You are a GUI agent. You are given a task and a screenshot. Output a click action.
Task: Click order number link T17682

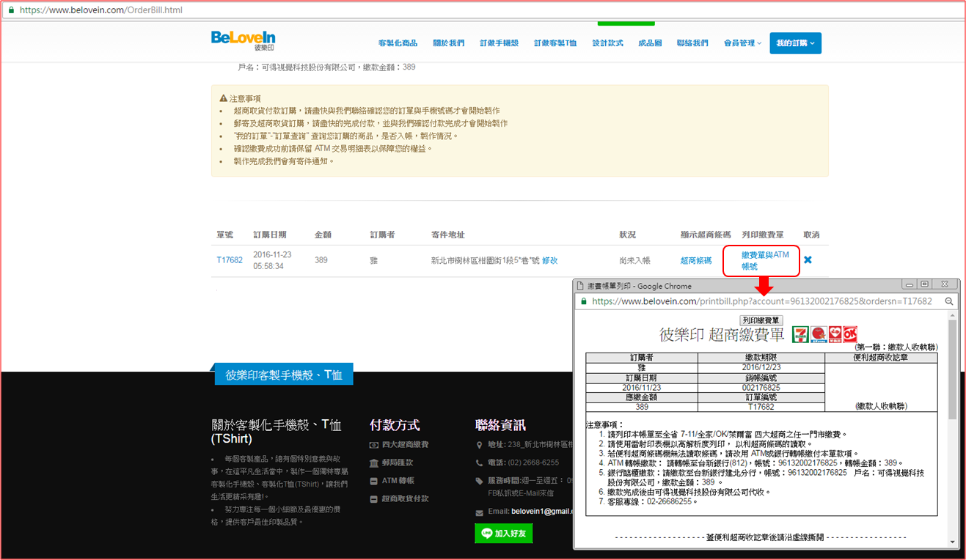[230, 260]
